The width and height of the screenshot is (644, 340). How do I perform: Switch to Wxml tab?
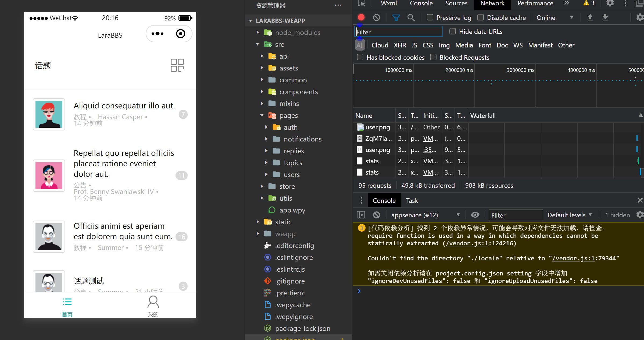click(x=389, y=3)
